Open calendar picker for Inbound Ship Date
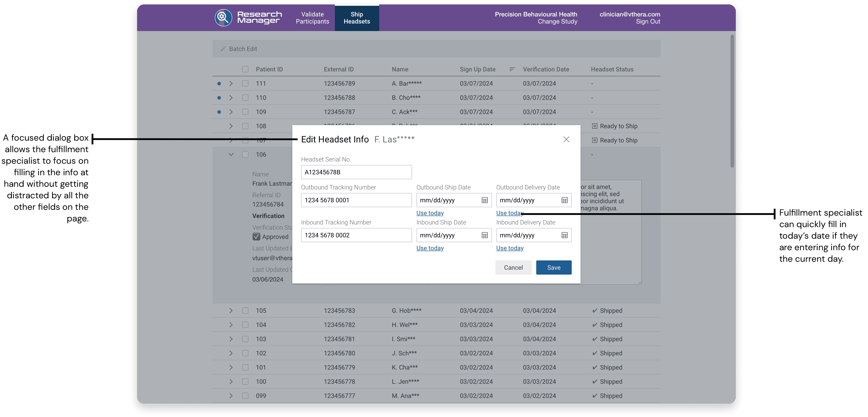The height and width of the screenshot is (417, 868). click(485, 235)
